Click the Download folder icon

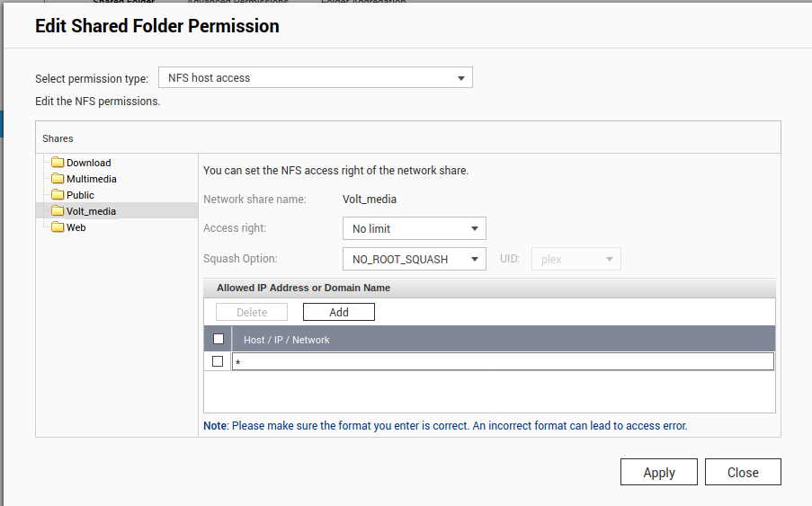(58, 163)
